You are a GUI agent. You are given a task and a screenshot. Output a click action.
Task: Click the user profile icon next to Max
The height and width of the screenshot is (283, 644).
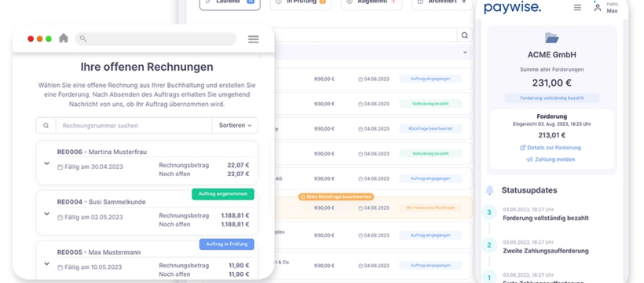tap(598, 7)
